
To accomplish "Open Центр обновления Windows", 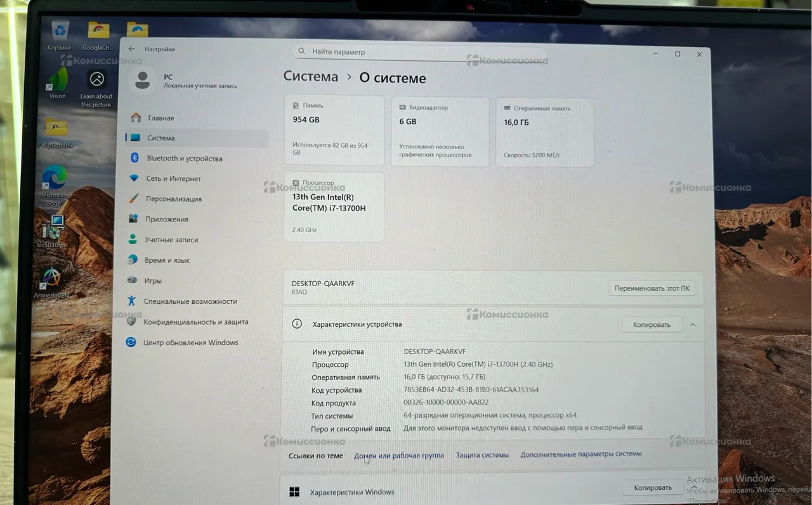I will click(x=190, y=343).
